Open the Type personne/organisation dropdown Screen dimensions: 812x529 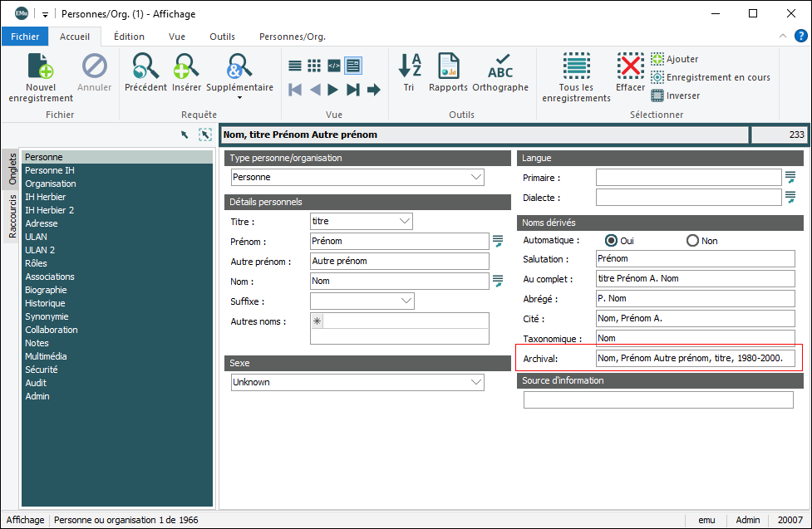[476, 177]
